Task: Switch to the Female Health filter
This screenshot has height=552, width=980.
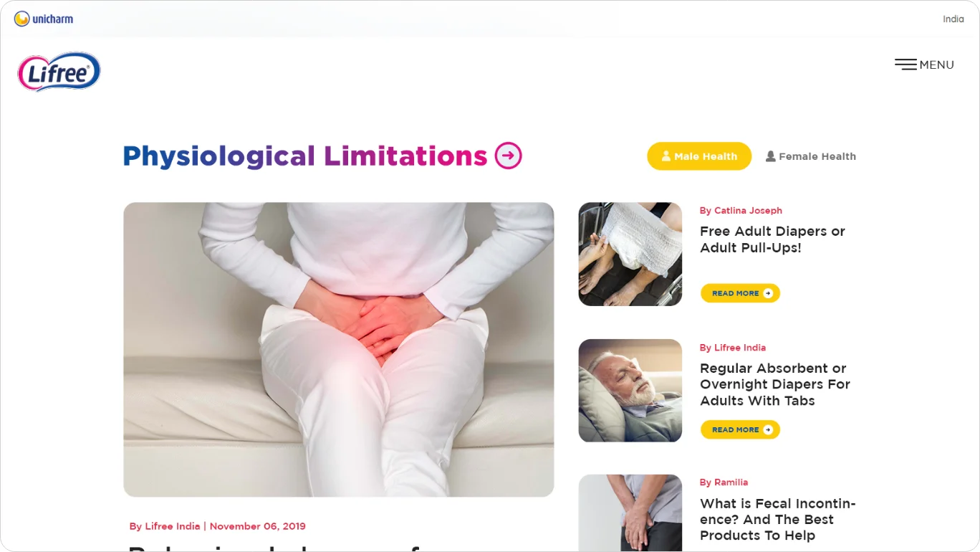Action: click(x=811, y=156)
